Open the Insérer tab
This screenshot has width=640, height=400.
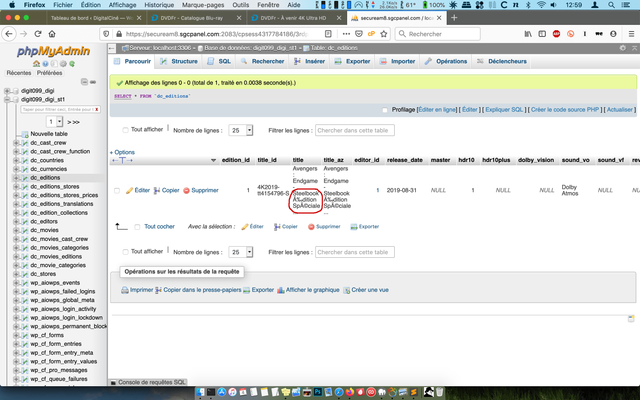point(310,61)
